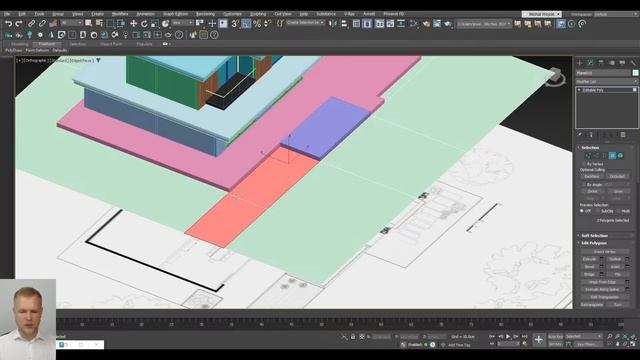640x360 pixels.
Task: Open the Modifier List dropdown
Action: pos(607,82)
